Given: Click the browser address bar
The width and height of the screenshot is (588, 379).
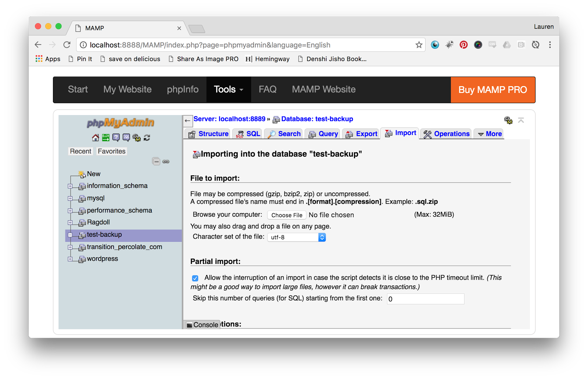Looking at the screenshot, I should tap(250, 45).
